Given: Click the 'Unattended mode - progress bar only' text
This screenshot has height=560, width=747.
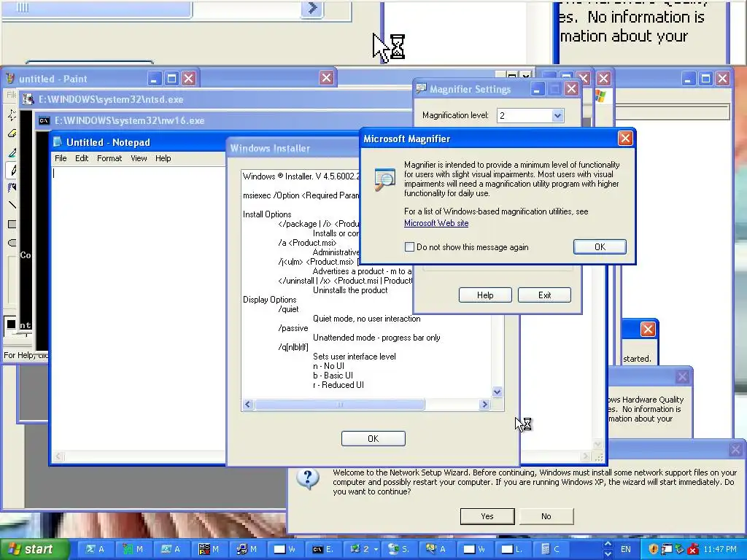Looking at the screenshot, I should (376, 338).
